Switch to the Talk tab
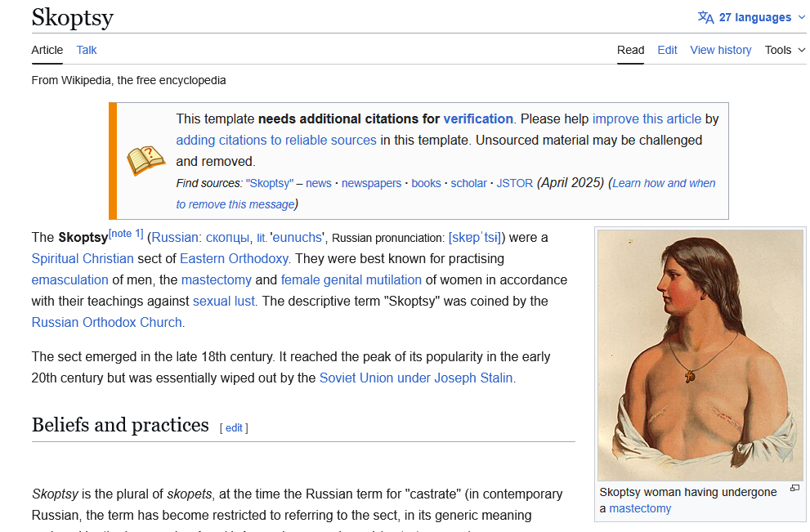 [x=87, y=50]
